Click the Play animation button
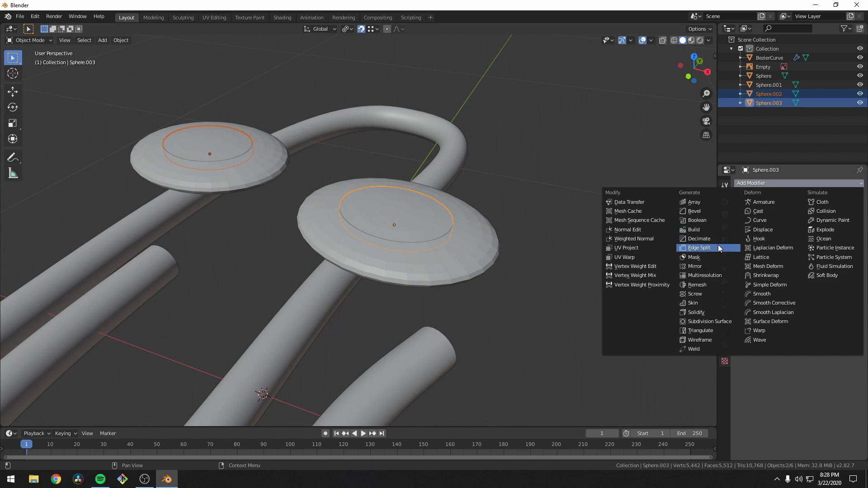 [x=363, y=433]
